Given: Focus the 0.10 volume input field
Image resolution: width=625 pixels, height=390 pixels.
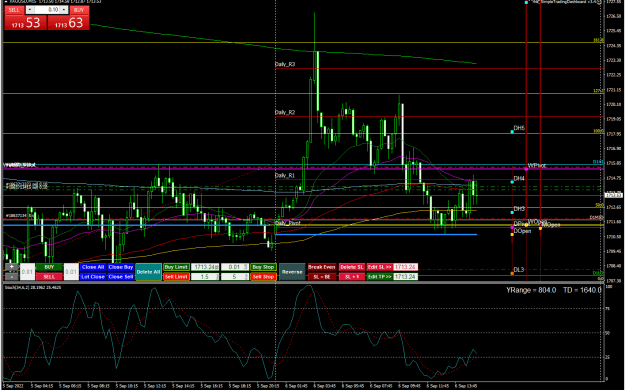Looking at the screenshot, I should pos(47,10).
